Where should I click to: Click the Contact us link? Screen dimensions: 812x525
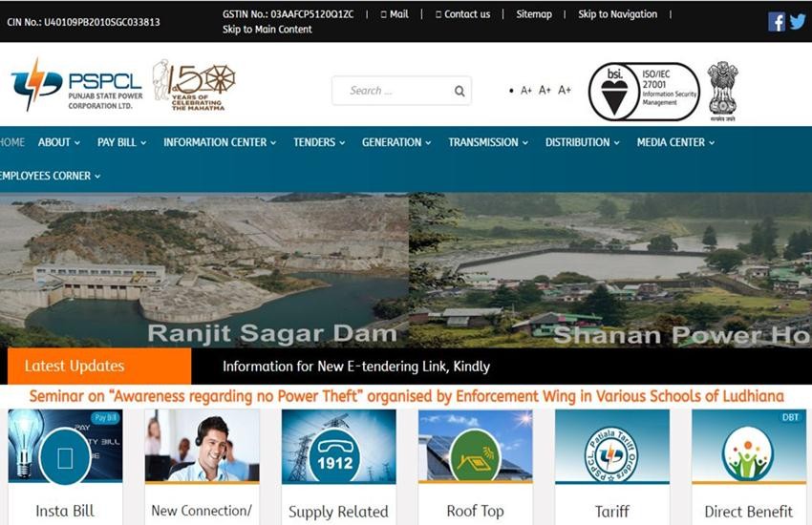tap(463, 14)
